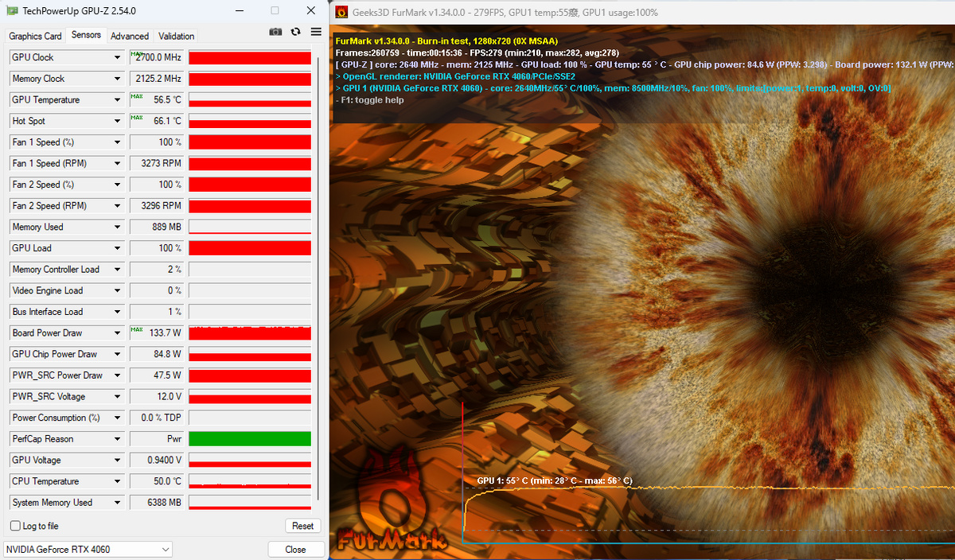Click the GPU-Z app icon in title bar
The width and height of the screenshot is (955, 560).
pyautogui.click(x=12, y=11)
